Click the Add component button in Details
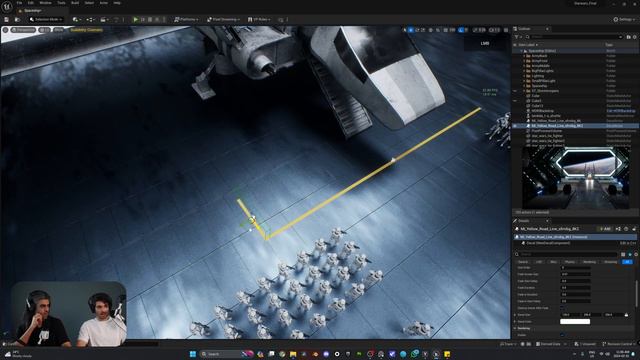This screenshot has height=360, width=640. (x=605, y=229)
